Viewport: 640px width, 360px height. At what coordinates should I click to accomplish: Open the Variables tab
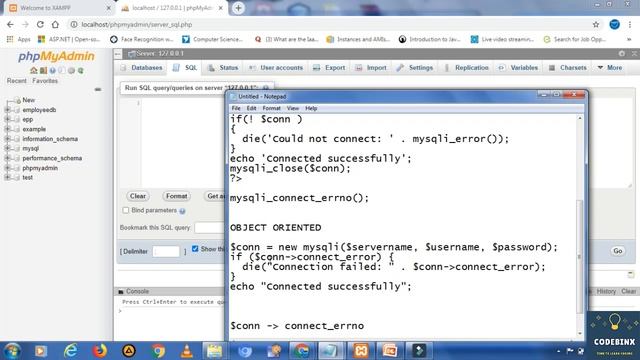[x=518, y=68]
